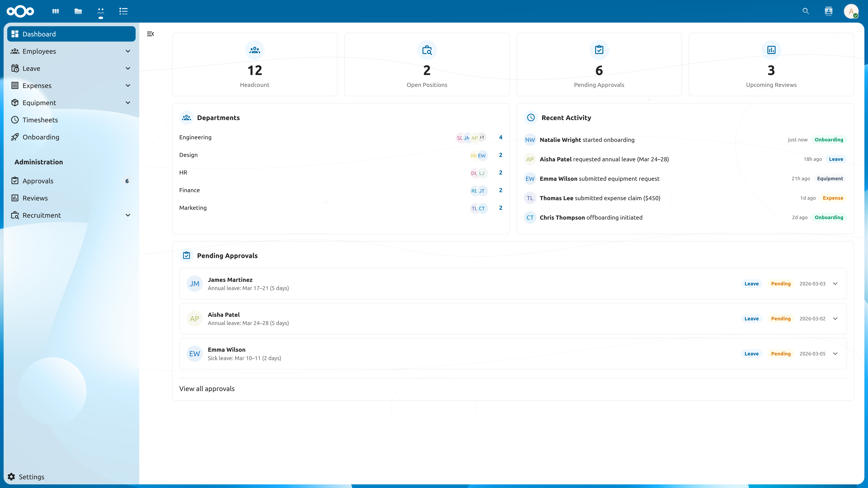
Task: Click the Nextcloud logo
Action: (20, 11)
